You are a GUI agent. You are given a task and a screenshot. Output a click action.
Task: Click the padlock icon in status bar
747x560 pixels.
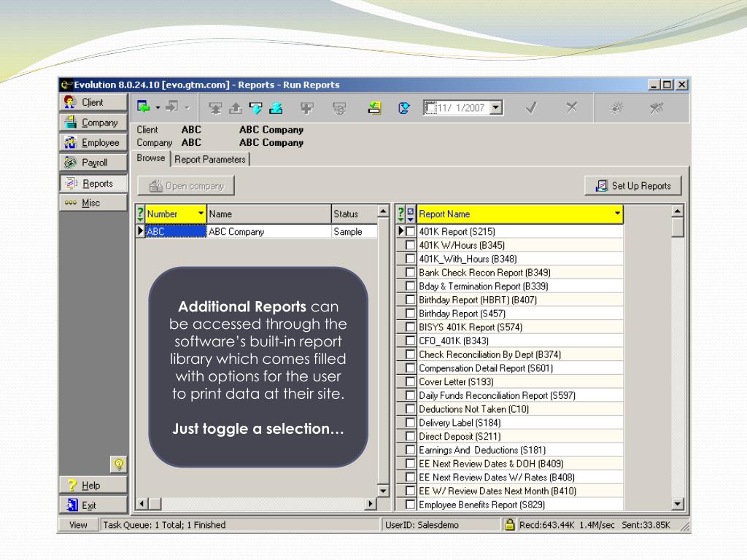click(x=510, y=525)
